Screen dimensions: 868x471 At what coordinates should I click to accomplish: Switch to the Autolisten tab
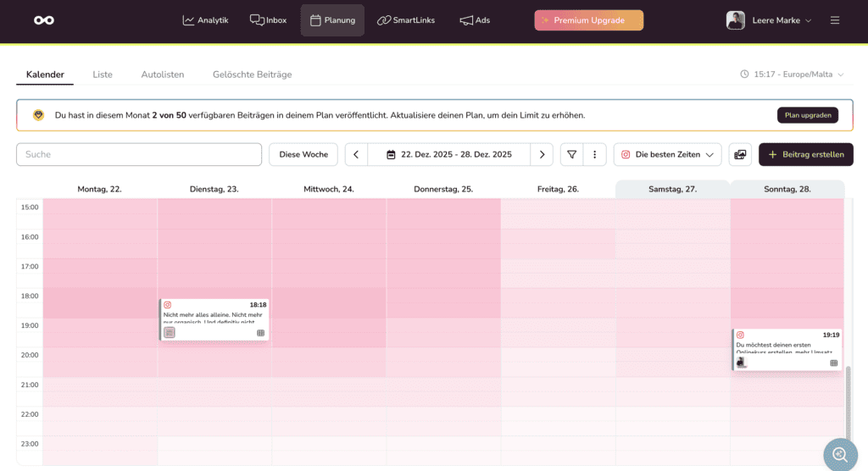point(162,75)
